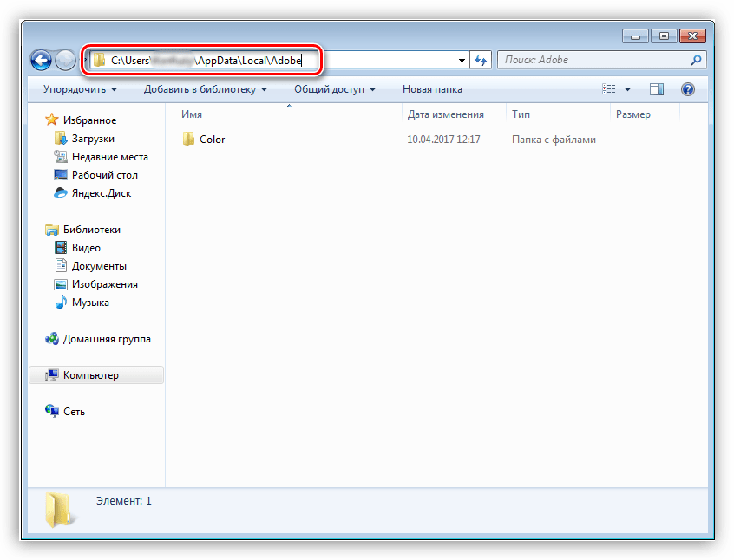The image size is (734, 560).
Task: Click the date '10.04.2017 12:17'
Action: (x=443, y=140)
